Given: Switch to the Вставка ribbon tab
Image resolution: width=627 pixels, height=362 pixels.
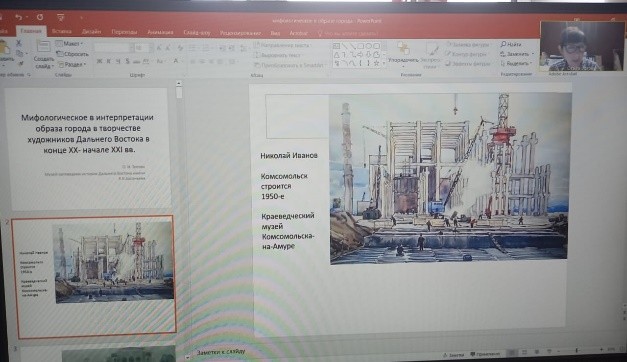Looking at the screenshot, I should (x=62, y=31).
